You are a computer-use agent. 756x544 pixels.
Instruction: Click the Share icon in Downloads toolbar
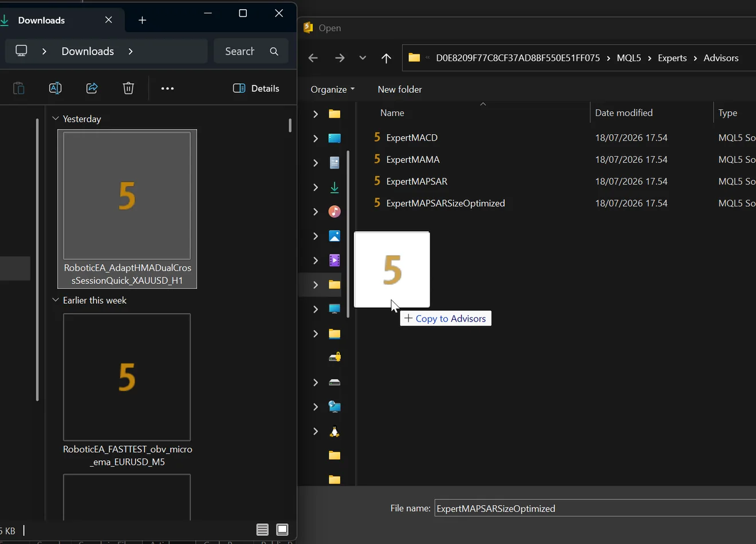coord(92,88)
